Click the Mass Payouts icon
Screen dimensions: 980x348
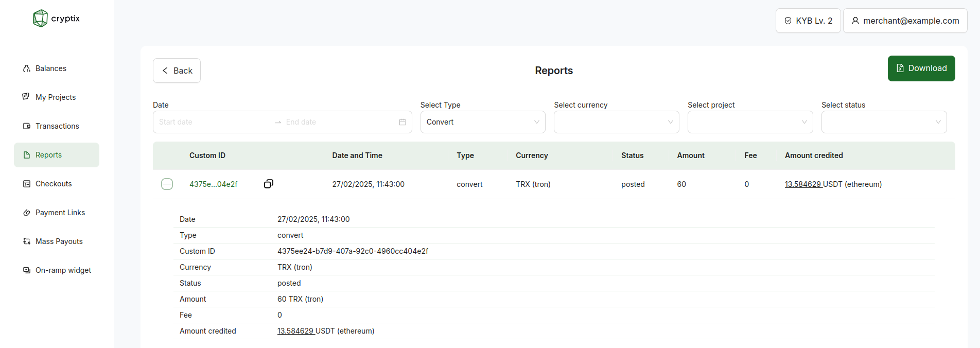(27, 241)
